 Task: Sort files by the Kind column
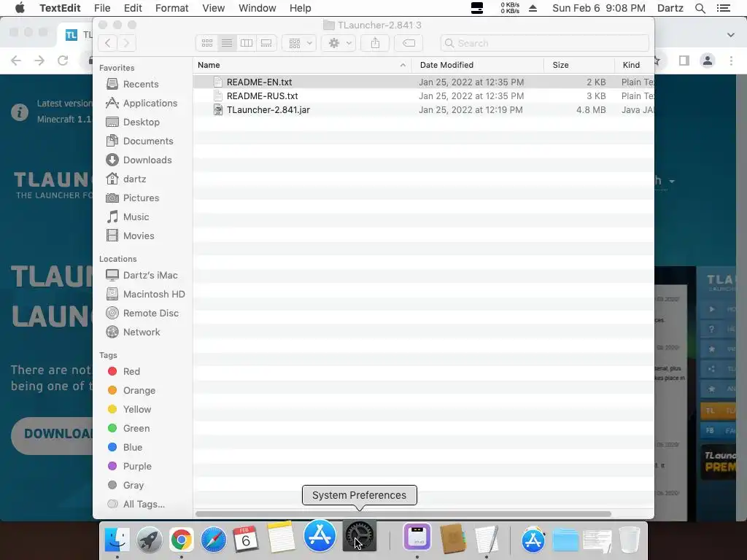point(634,65)
